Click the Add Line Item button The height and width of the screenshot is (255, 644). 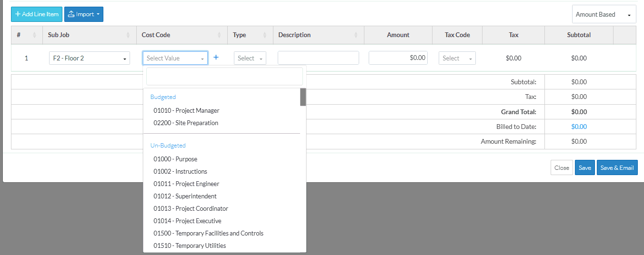(x=37, y=14)
